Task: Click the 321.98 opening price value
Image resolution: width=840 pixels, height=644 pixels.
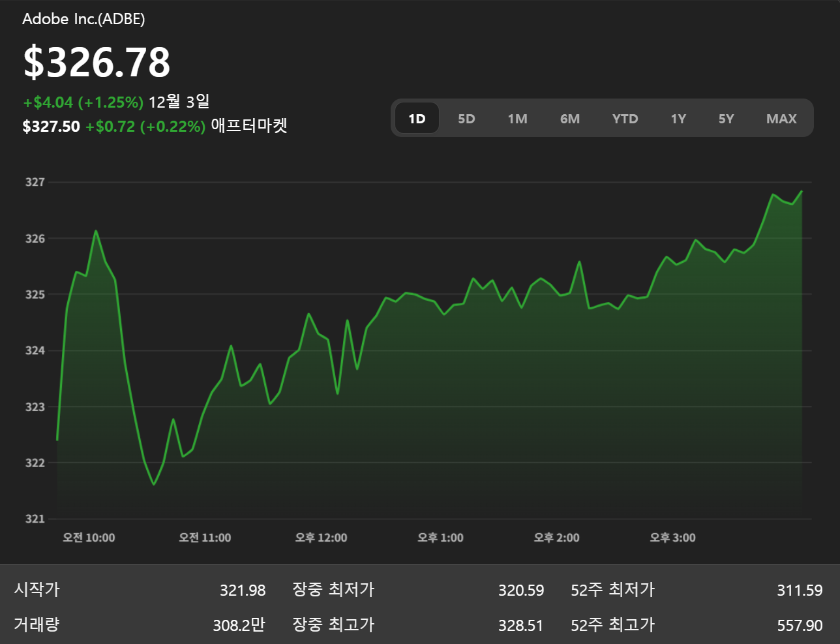Action: coord(243,590)
